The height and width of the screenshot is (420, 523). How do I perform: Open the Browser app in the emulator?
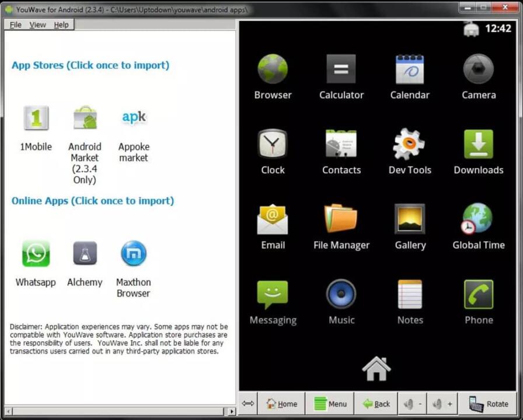[273, 70]
